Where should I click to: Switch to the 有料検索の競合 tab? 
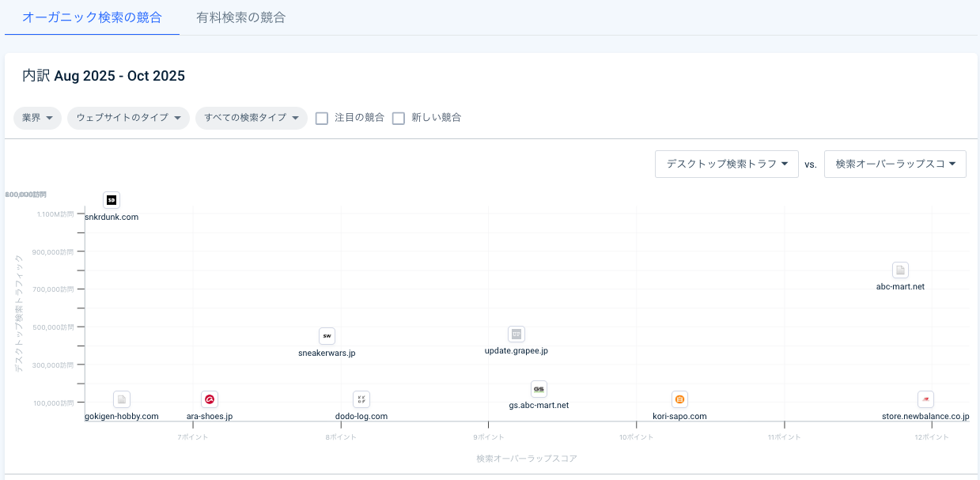click(241, 17)
